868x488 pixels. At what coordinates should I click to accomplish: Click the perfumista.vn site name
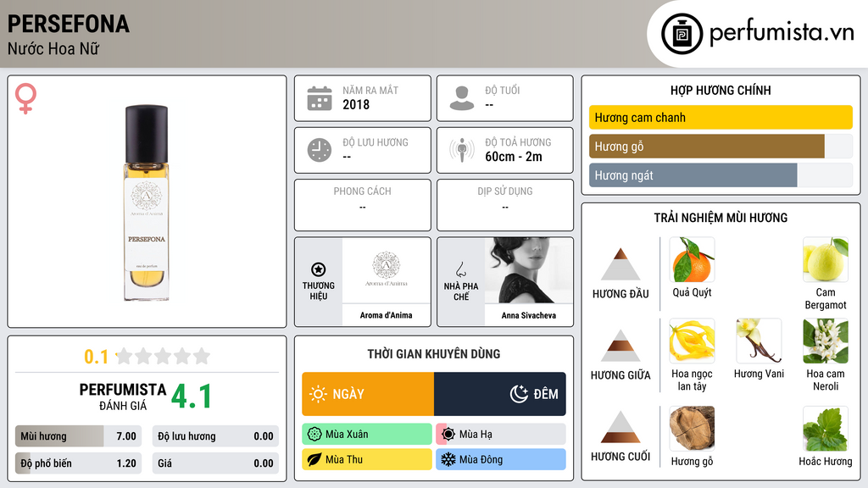point(782,32)
